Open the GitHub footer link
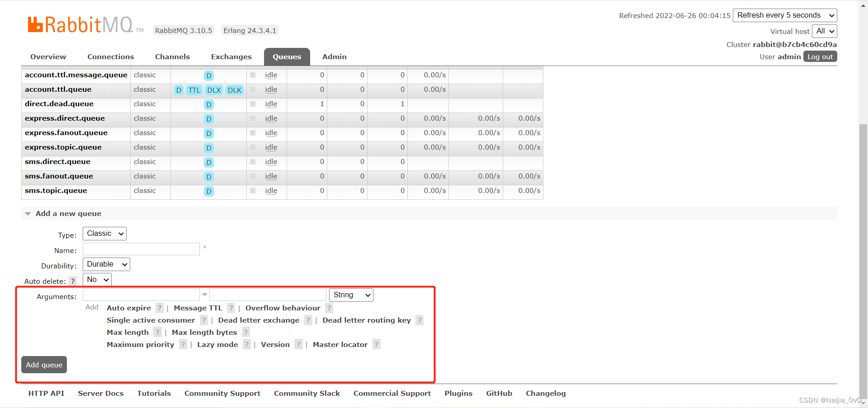The height and width of the screenshot is (408, 868). click(499, 393)
